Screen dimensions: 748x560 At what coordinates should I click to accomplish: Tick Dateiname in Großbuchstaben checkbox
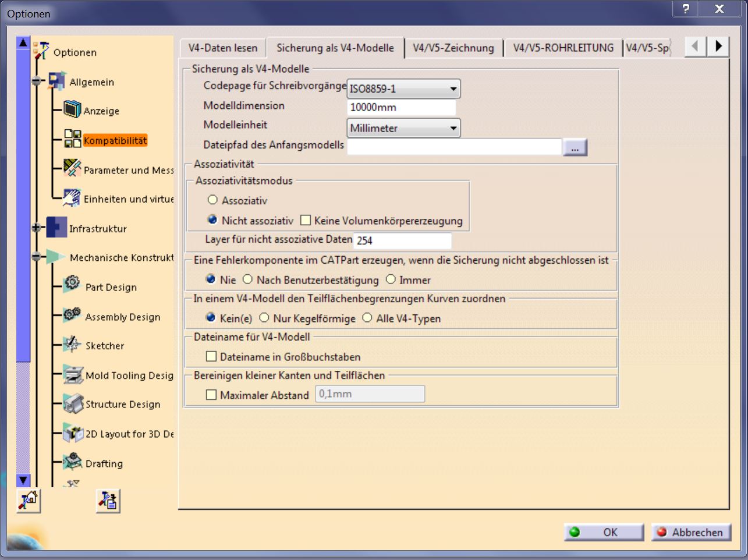[211, 356]
